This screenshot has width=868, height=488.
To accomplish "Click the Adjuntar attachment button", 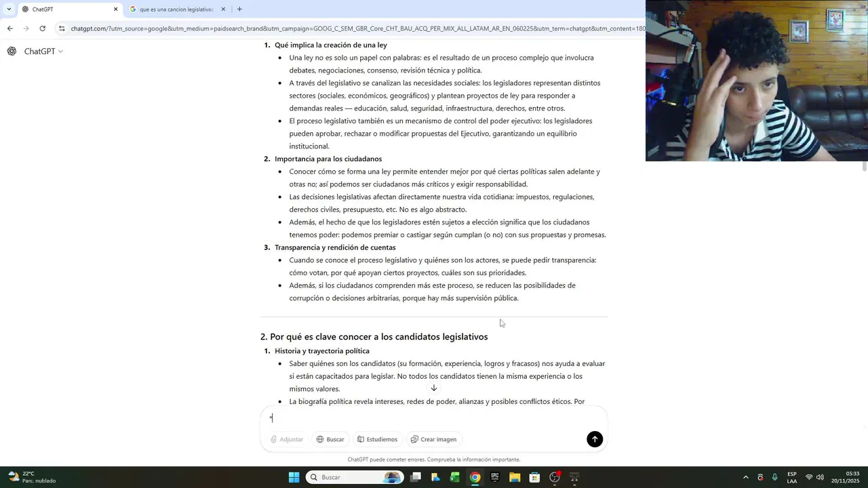I will tap(287, 439).
